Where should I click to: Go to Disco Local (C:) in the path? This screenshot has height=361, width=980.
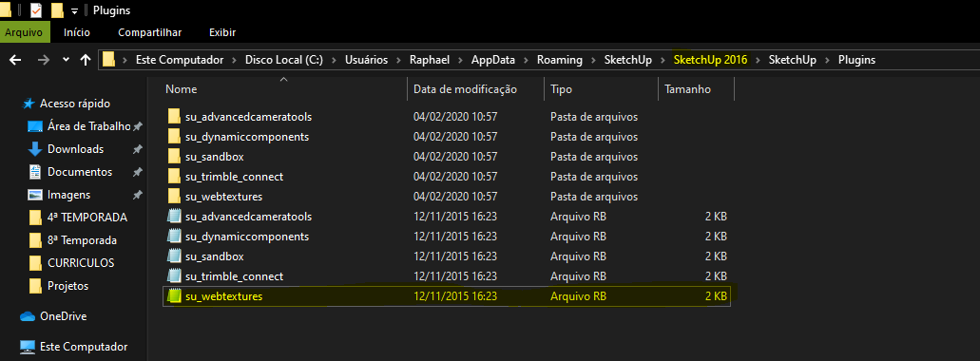point(283,60)
